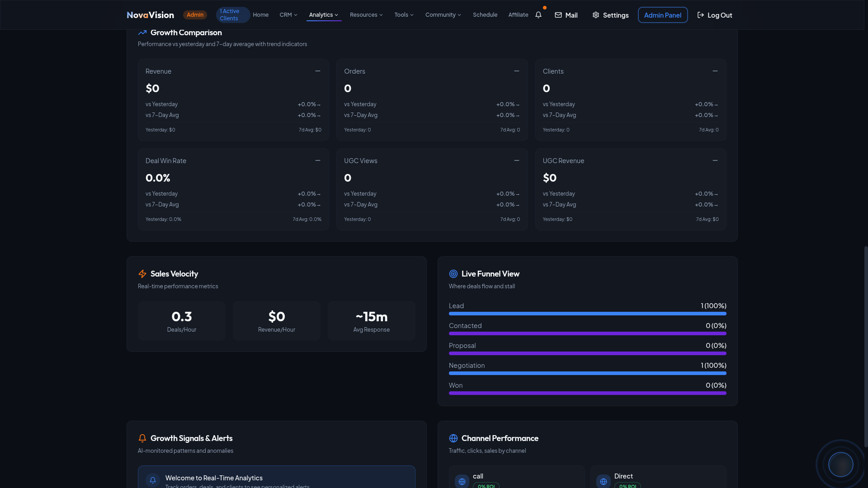
Task: Click the Growth Signals bell icon
Action: [142, 438]
